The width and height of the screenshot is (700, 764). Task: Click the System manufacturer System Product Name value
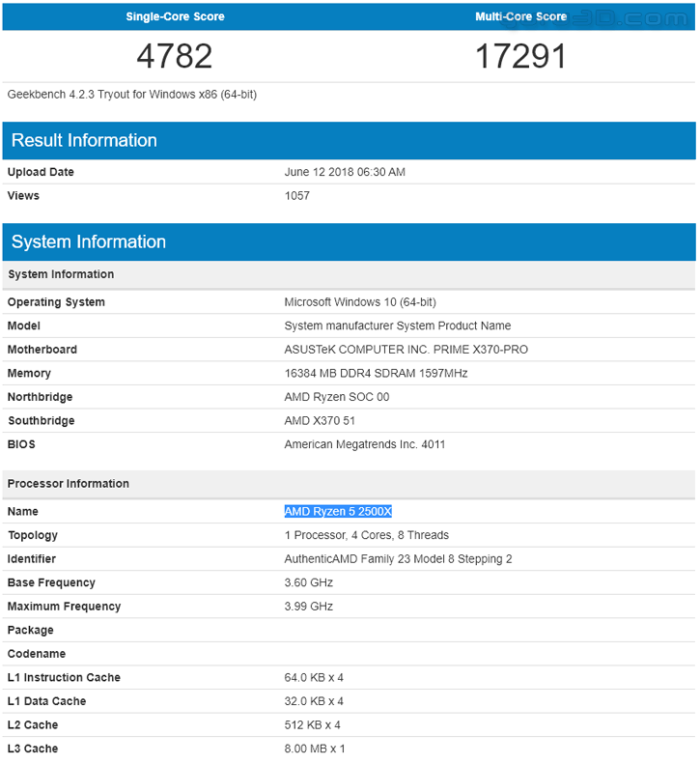(398, 325)
